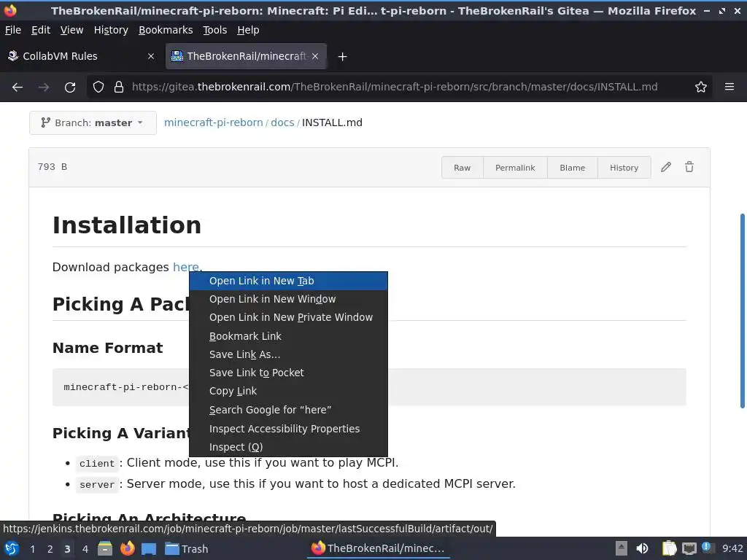747x560 pixels.
Task: Switch to workspace 4
Action: tap(85, 549)
